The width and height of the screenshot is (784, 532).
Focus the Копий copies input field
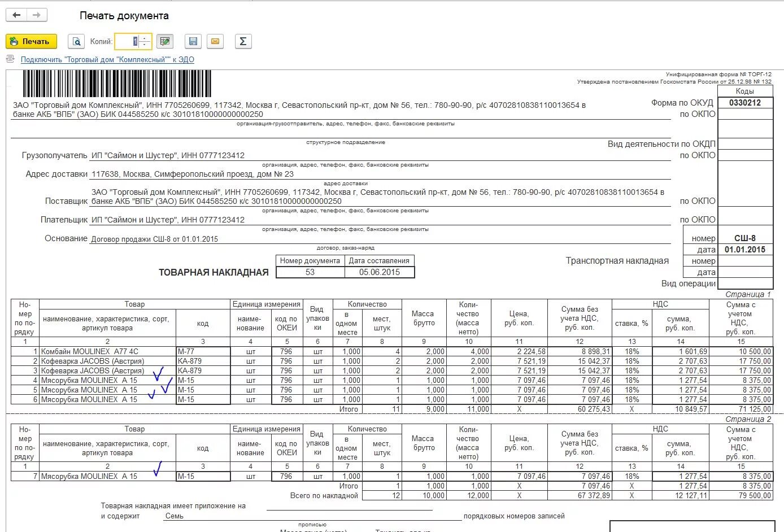pyautogui.click(x=128, y=41)
